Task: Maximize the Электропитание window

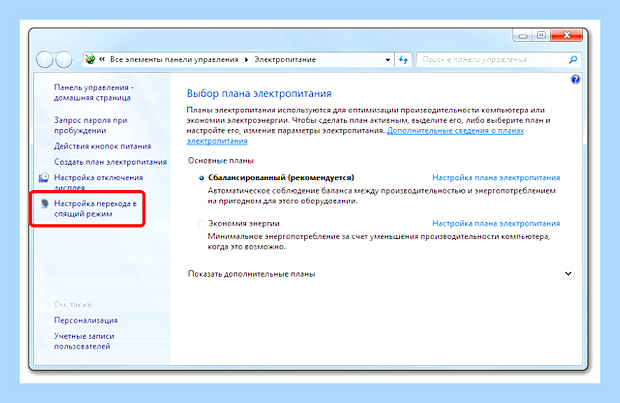Action: click(x=541, y=36)
